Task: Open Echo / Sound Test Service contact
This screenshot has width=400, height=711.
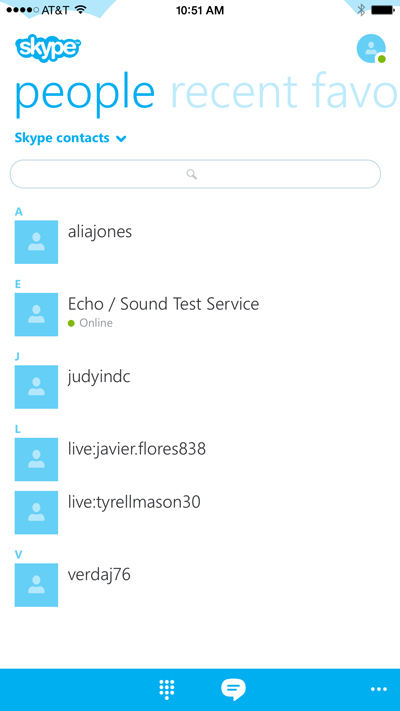Action: tap(200, 314)
